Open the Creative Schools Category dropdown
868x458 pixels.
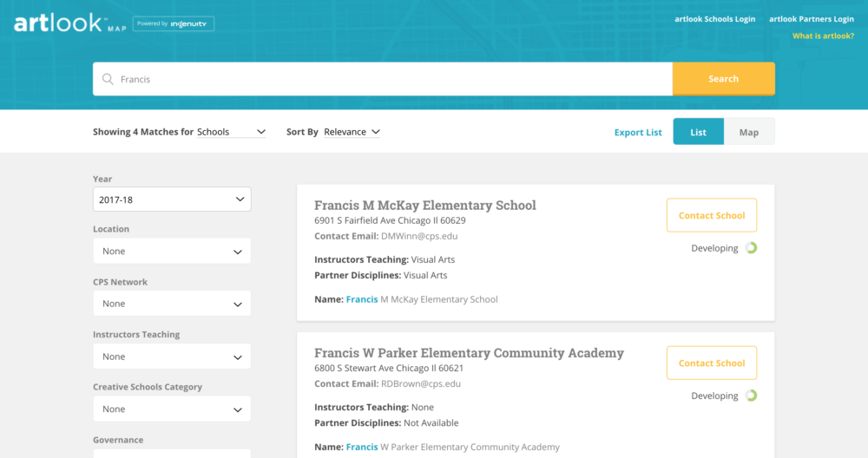click(x=172, y=409)
